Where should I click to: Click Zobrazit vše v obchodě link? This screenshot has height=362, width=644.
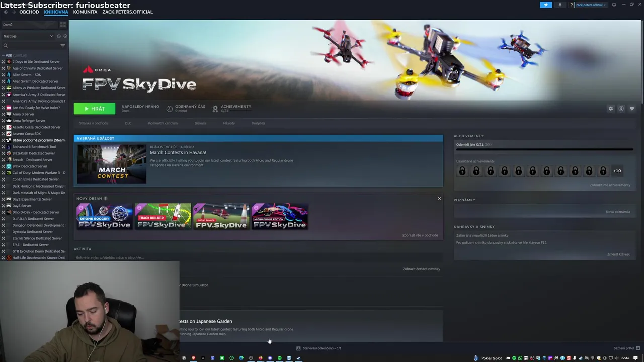(x=420, y=235)
